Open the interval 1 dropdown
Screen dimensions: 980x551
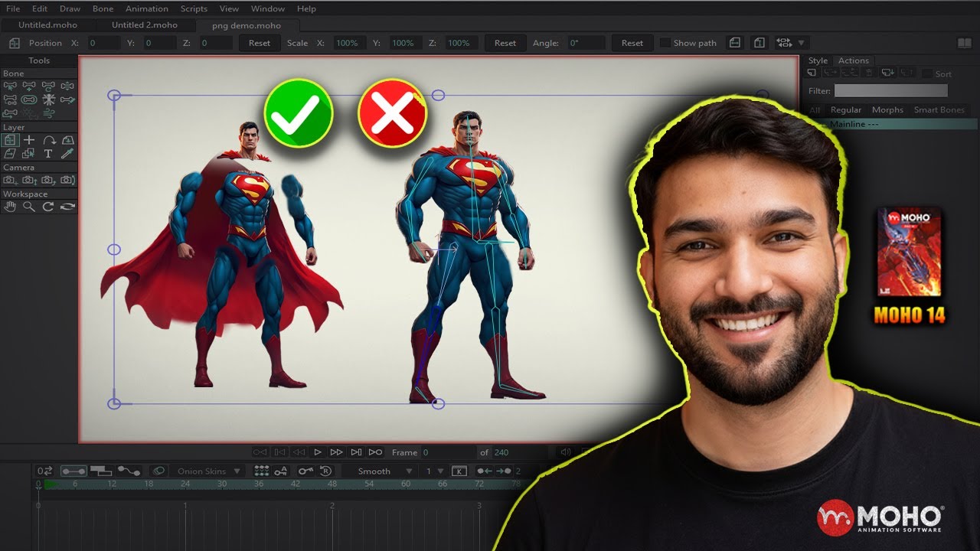(x=433, y=471)
